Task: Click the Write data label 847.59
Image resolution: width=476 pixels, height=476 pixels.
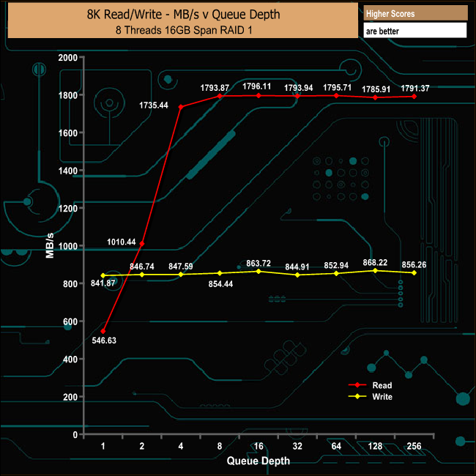Action: 181,267
